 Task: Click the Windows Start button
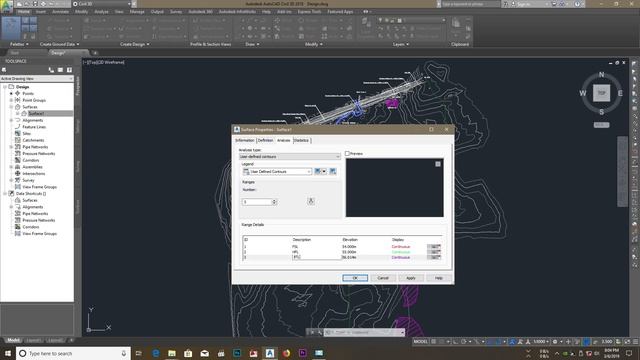click(7, 353)
